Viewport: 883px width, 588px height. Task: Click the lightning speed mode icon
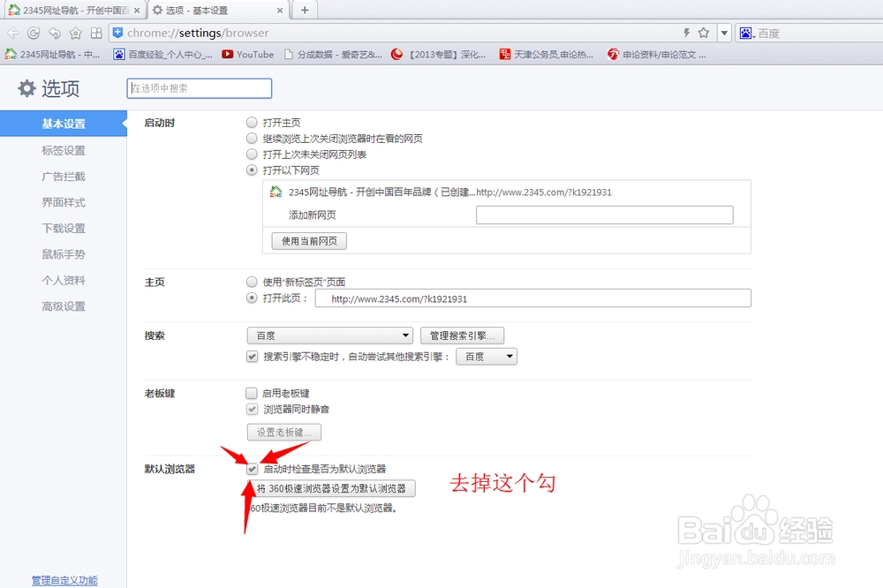[x=686, y=33]
